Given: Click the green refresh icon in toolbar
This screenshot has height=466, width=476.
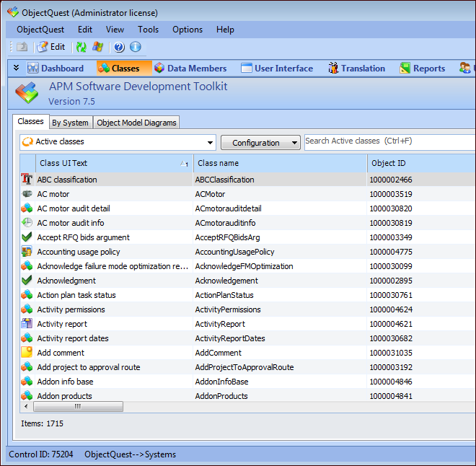Looking at the screenshot, I should point(81,47).
